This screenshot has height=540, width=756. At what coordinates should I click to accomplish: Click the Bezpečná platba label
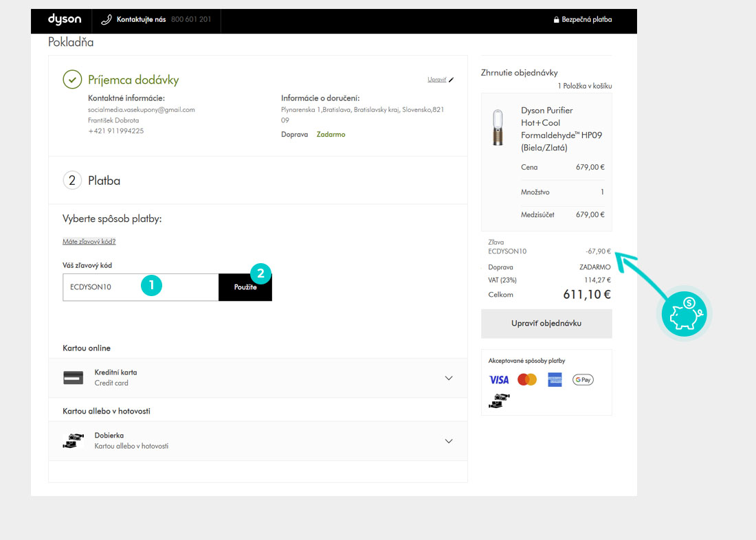tap(587, 20)
